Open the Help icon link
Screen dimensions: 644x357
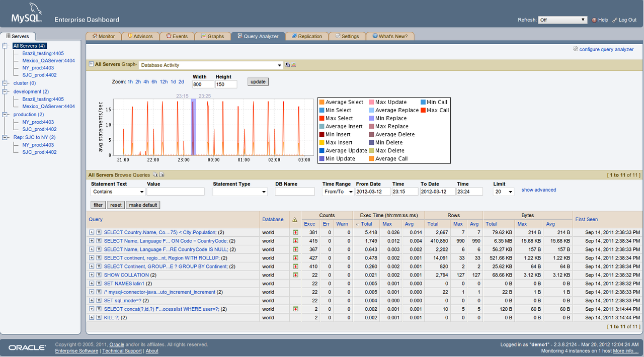coord(594,20)
